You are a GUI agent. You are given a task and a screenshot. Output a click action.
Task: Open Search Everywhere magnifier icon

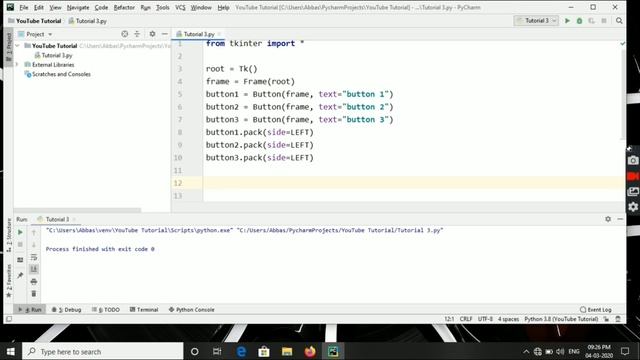[619, 21]
